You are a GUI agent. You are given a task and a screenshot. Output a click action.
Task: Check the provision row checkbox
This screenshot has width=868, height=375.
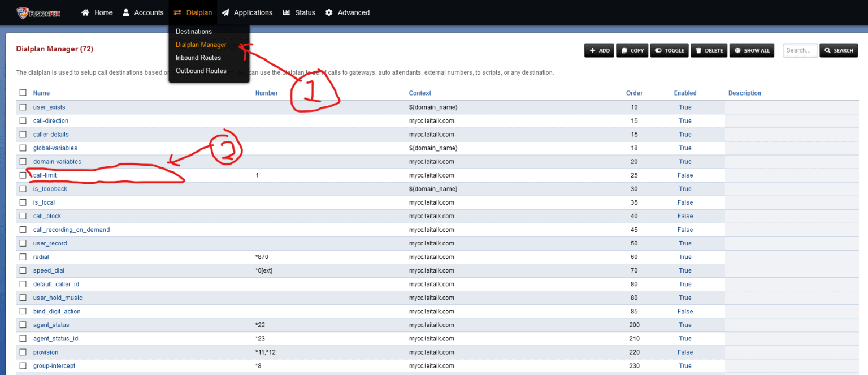coord(23,352)
